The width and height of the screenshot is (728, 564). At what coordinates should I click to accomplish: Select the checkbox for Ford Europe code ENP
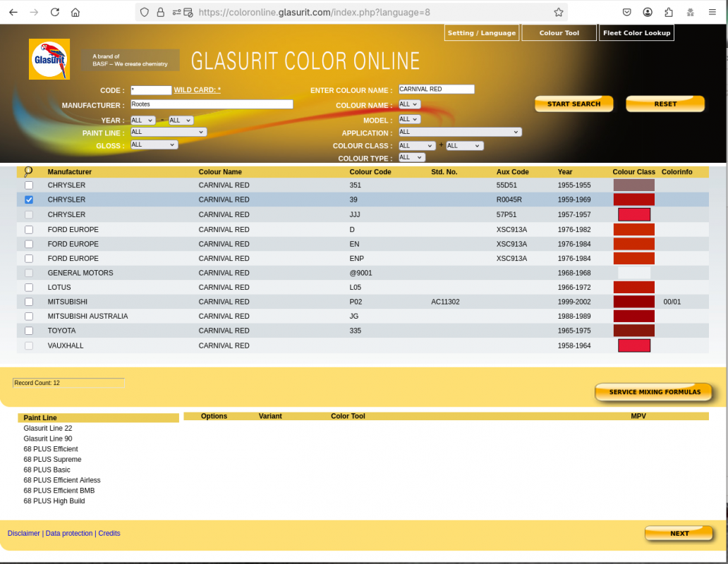pyautogui.click(x=29, y=258)
